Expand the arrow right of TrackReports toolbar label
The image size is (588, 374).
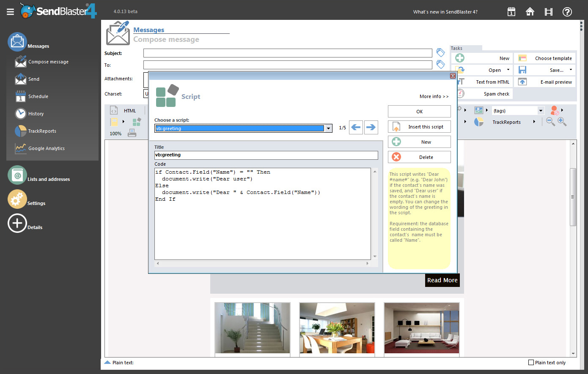click(534, 122)
